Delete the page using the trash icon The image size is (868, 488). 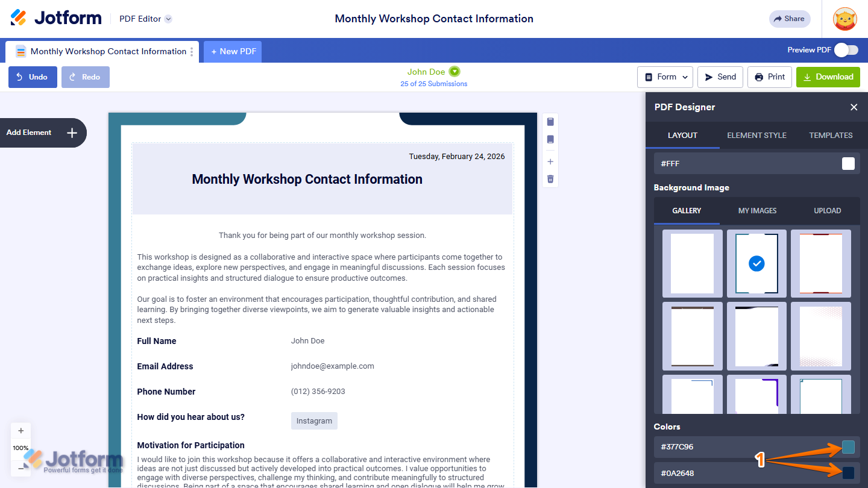point(550,178)
